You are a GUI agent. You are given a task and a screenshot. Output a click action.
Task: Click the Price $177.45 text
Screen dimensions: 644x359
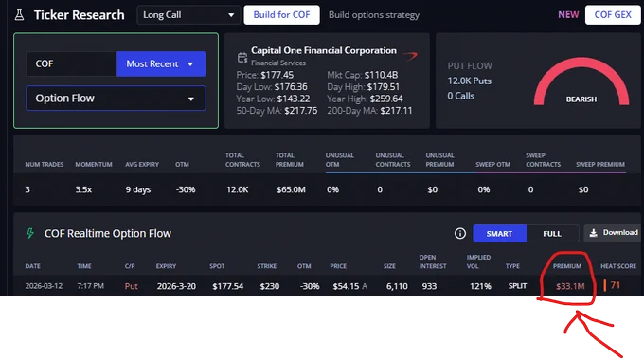pos(265,75)
